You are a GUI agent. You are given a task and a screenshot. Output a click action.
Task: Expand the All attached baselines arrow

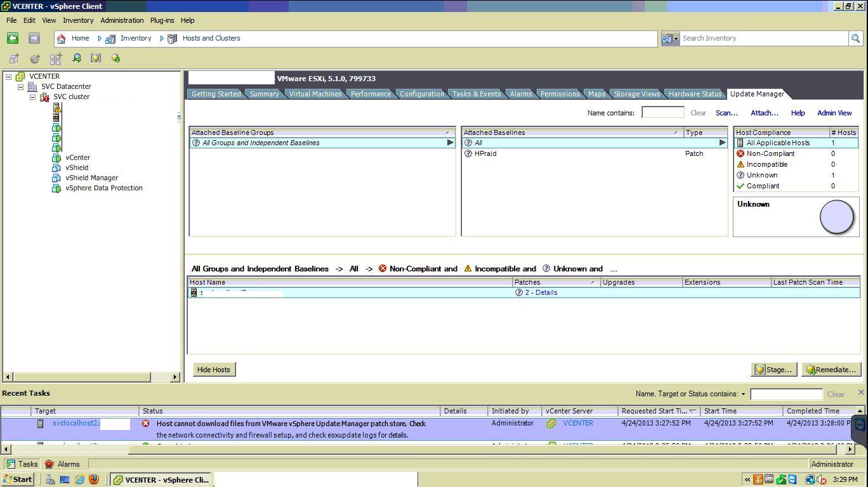[x=722, y=143]
